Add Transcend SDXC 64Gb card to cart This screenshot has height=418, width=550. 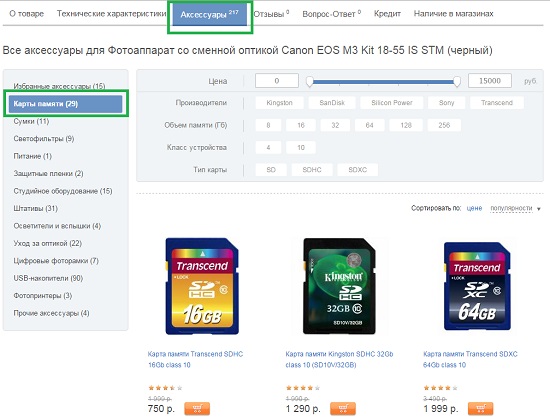pyautogui.click(x=481, y=409)
